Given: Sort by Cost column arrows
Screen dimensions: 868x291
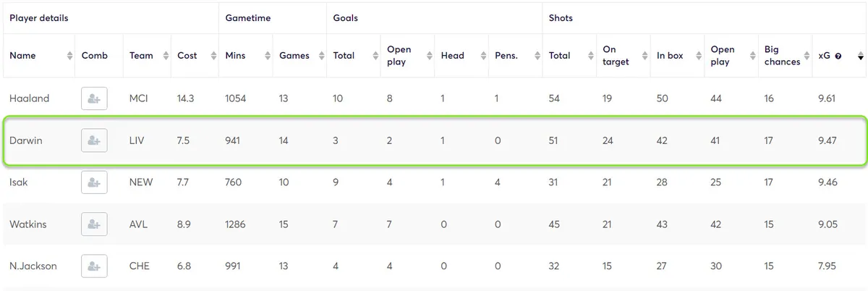Looking at the screenshot, I should [x=214, y=56].
